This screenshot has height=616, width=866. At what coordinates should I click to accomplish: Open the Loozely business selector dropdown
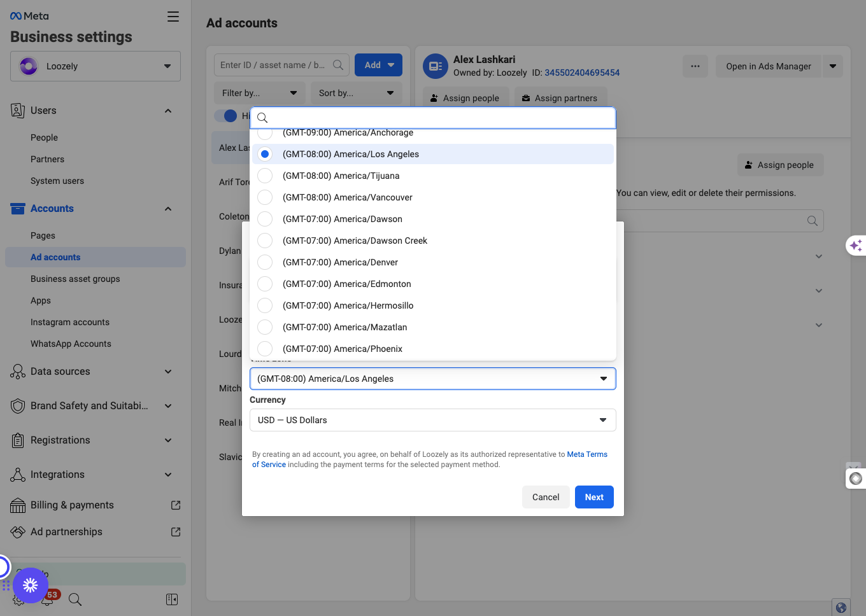(96, 66)
